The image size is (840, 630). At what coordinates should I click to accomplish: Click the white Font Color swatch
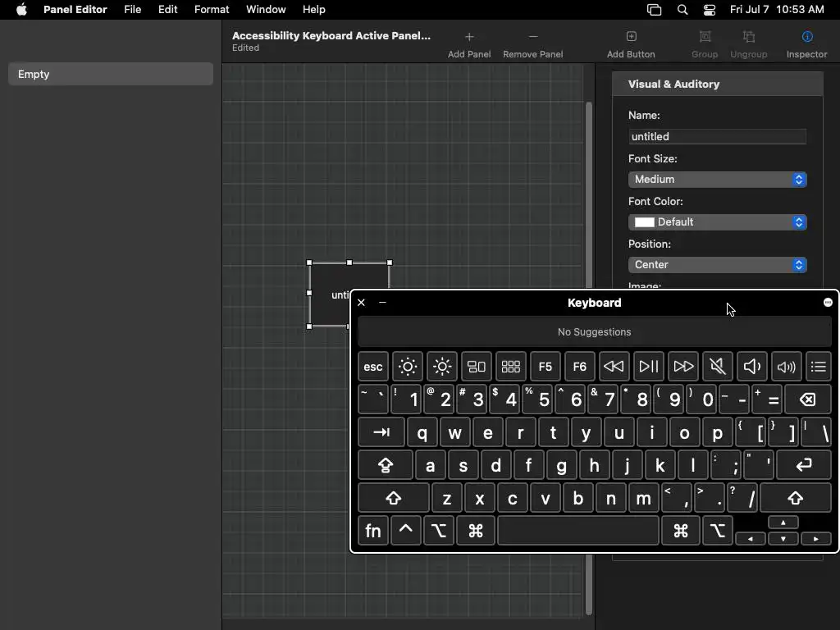click(x=645, y=222)
